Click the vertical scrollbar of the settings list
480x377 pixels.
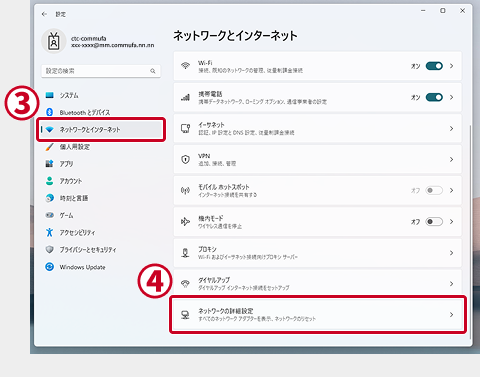(x=470, y=232)
